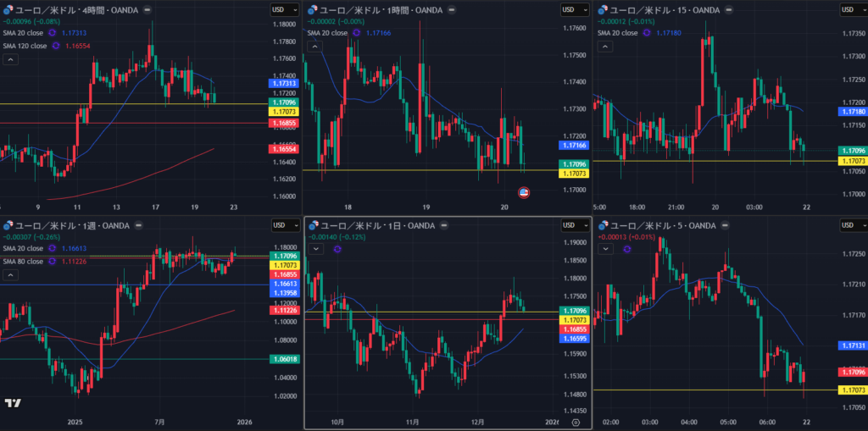868x431 pixels.
Task: Click the TradingView logo in weekly chart
Action: (x=13, y=403)
